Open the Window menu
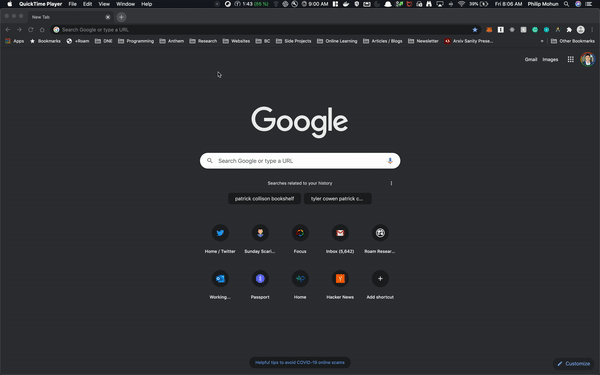The width and height of the screenshot is (600, 375). (126, 4)
